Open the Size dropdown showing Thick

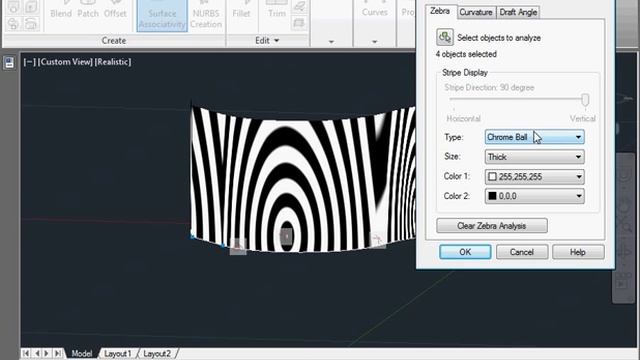[x=534, y=157]
